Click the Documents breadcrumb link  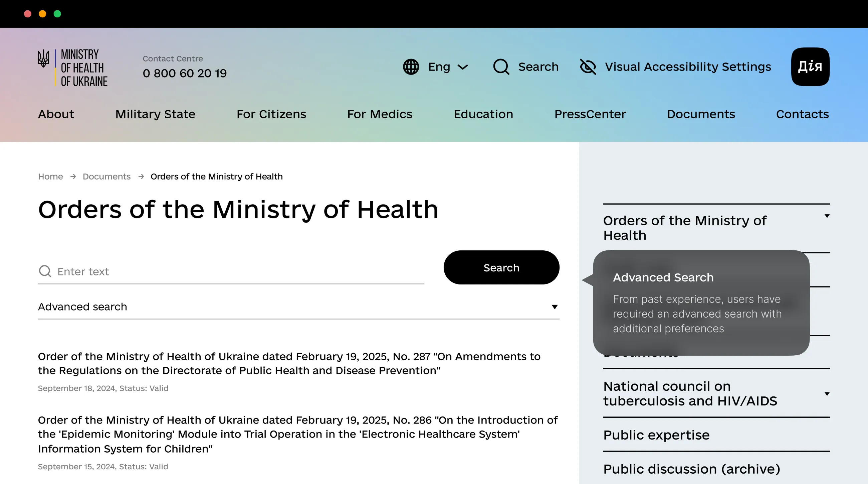pyautogui.click(x=106, y=177)
